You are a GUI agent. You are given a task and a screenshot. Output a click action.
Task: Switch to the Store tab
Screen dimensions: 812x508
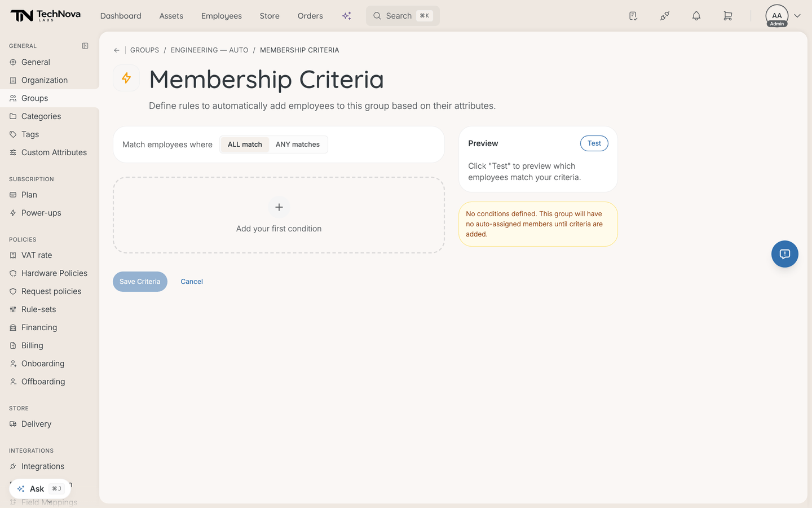(270, 16)
